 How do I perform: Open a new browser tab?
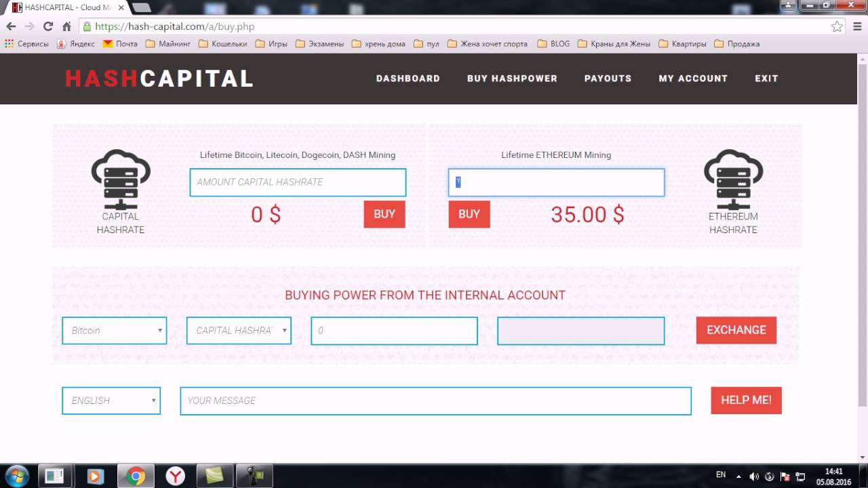[142, 7]
